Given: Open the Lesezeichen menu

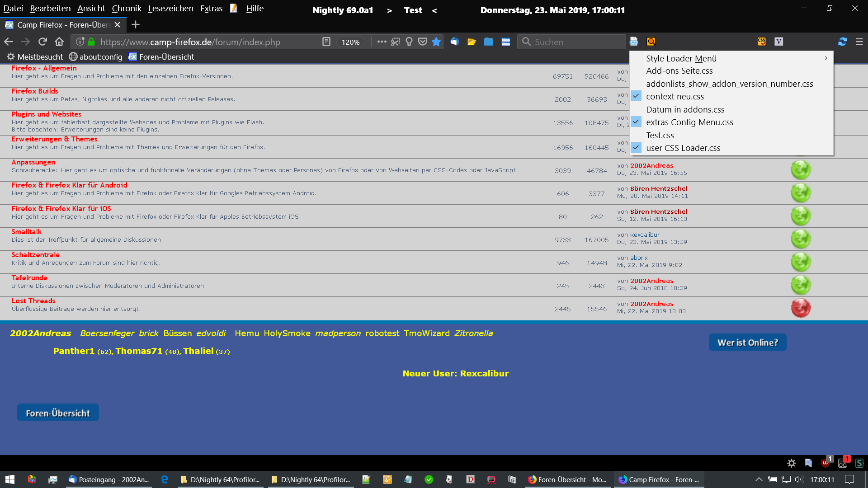Looking at the screenshot, I should [170, 8].
